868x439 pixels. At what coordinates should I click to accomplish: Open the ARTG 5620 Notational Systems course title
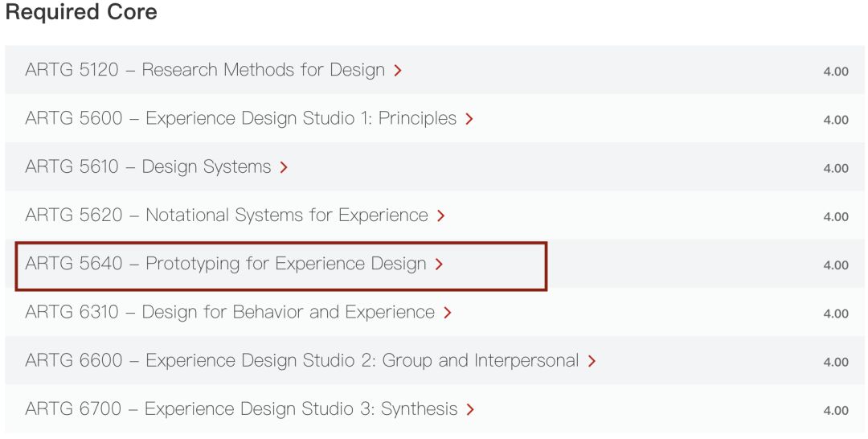click(226, 215)
